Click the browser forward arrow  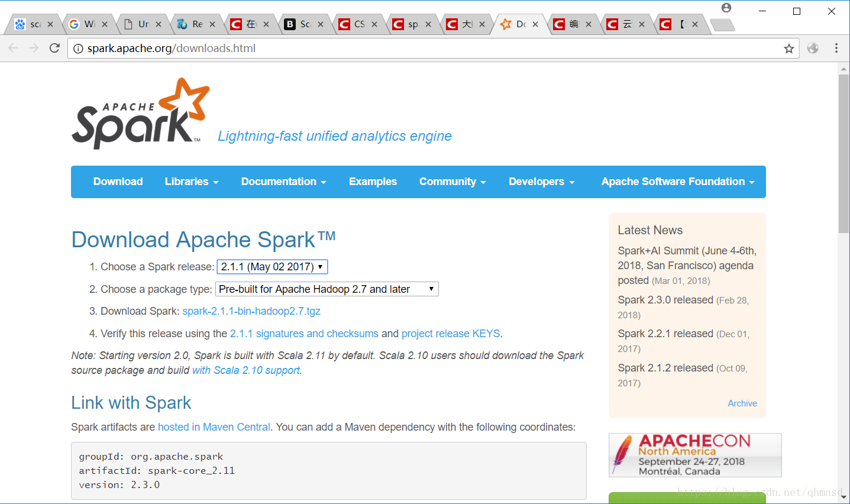34,48
